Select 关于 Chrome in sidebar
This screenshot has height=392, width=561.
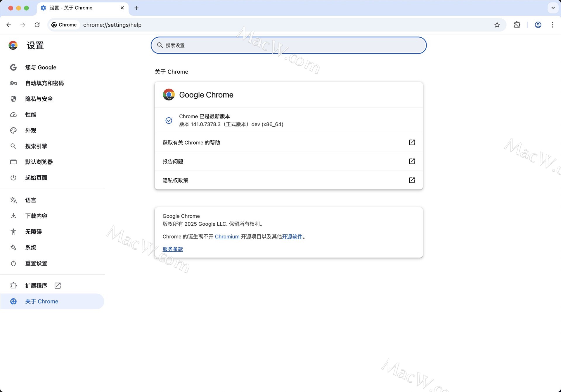pos(52,301)
